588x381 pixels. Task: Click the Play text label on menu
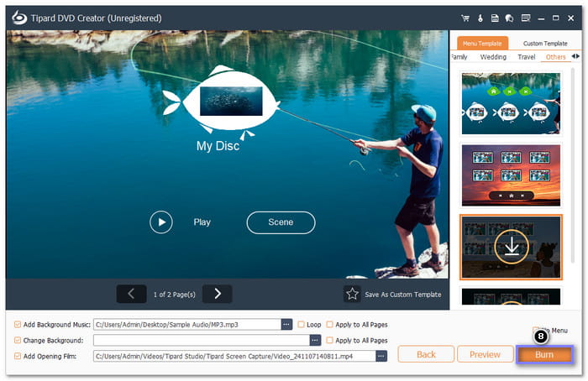point(202,222)
